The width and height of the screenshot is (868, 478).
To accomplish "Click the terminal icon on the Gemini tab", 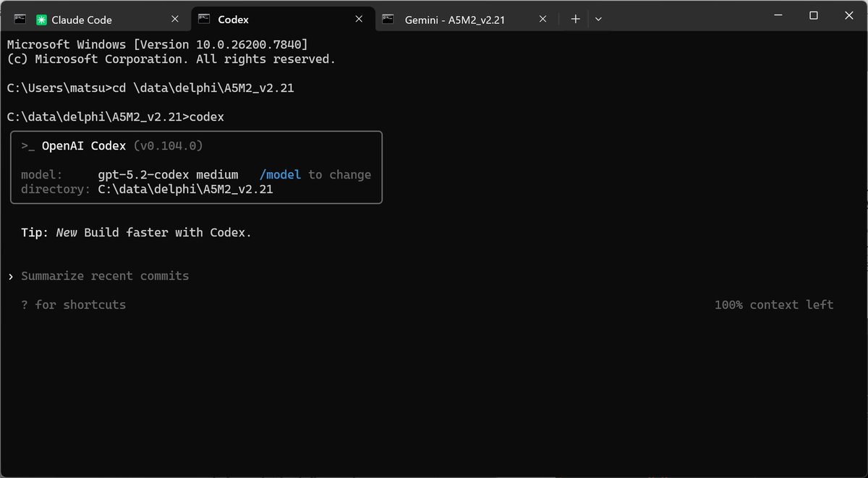I will 389,20.
